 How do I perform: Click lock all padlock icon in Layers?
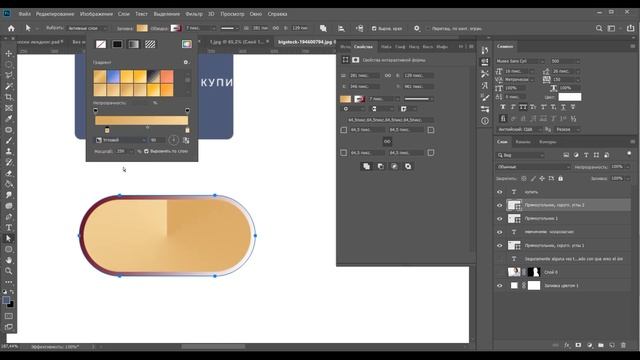click(560, 178)
